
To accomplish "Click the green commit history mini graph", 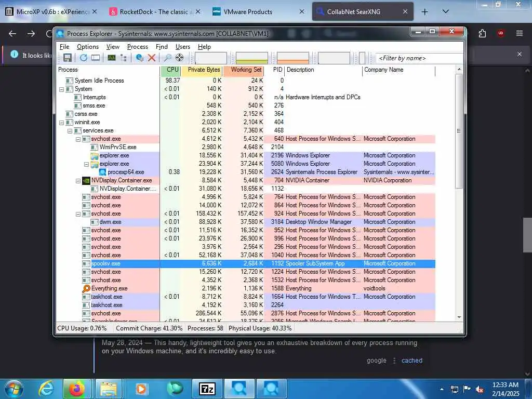I will 252,58.
